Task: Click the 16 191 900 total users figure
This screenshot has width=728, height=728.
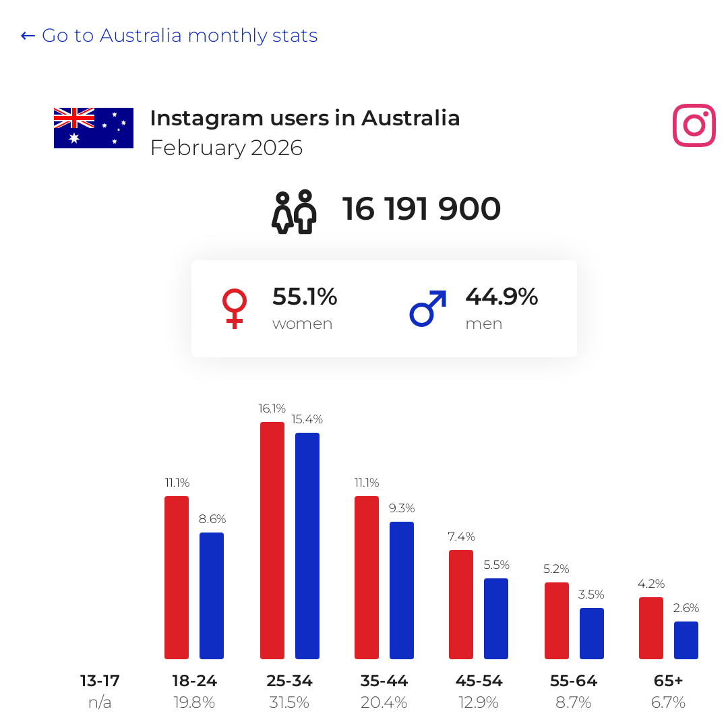Action: pyautogui.click(x=421, y=208)
